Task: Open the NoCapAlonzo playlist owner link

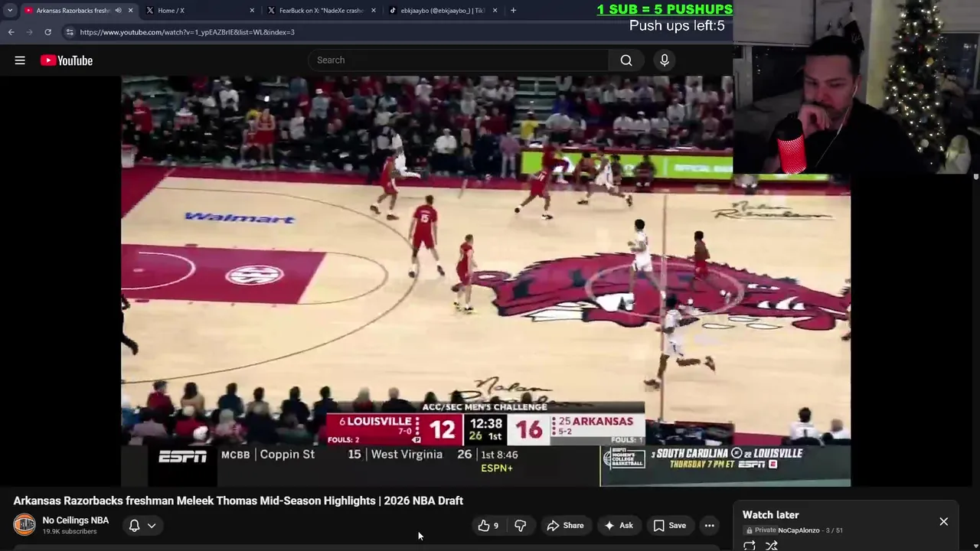Action: point(799,530)
